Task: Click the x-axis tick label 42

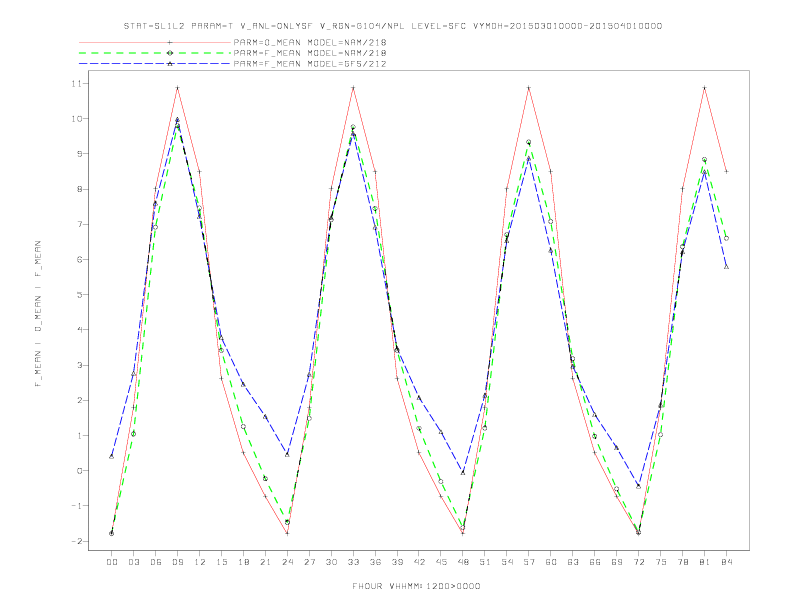Action: click(419, 562)
